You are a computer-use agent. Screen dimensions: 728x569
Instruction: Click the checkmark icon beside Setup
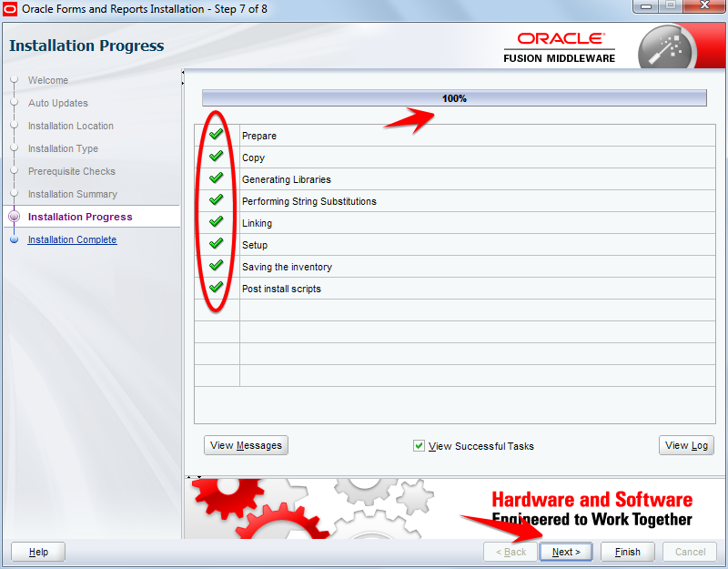[x=216, y=244]
